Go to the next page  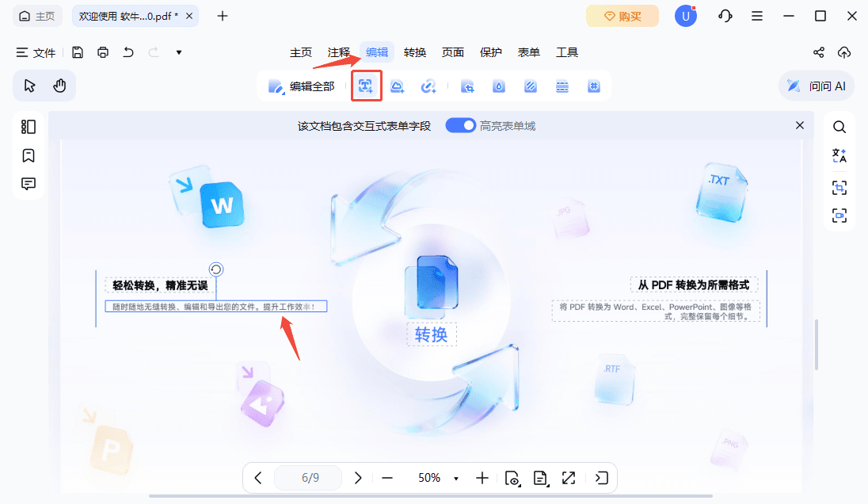click(x=358, y=478)
